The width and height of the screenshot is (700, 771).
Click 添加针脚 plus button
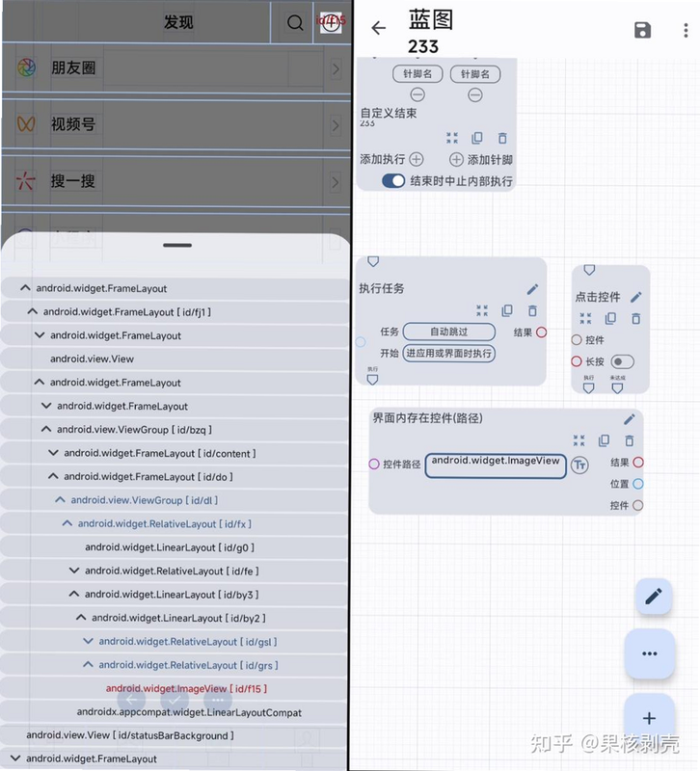456,159
